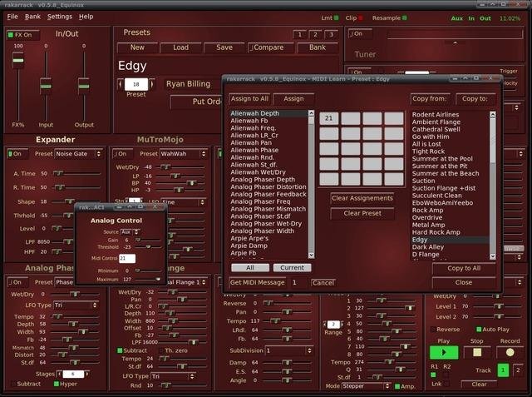Click the Current filter button

coord(292,268)
